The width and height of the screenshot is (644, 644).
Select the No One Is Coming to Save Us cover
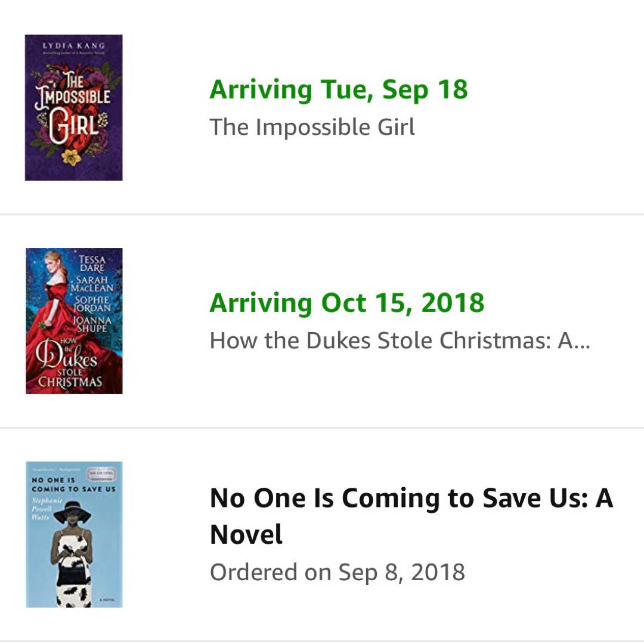click(74, 534)
